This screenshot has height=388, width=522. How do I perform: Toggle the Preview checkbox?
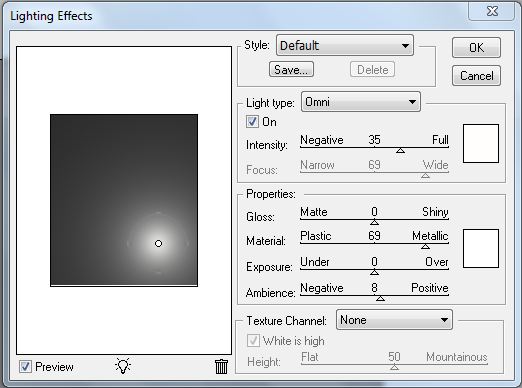tap(25, 367)
